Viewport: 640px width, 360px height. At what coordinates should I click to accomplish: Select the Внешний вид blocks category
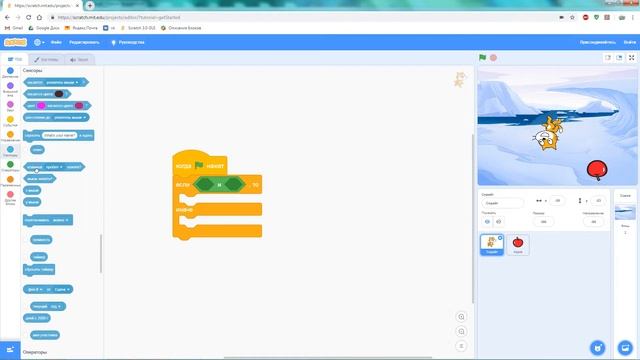10,89
